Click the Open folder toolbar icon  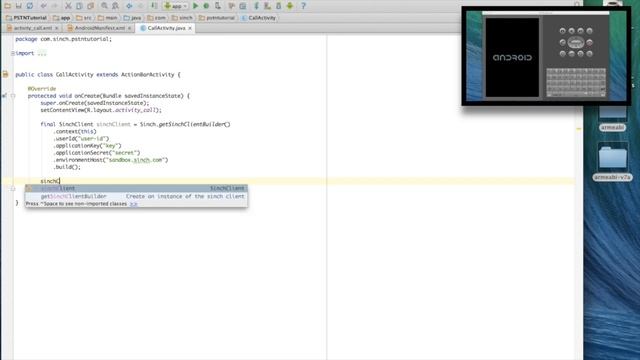pyautogui.click(x=7, y=6)
